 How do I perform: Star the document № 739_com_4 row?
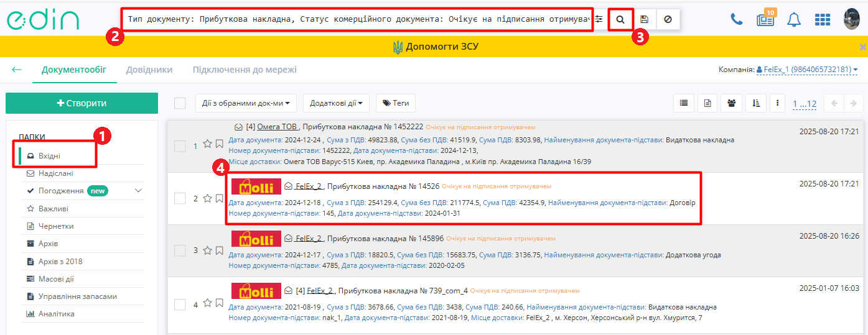click(208, 304)
